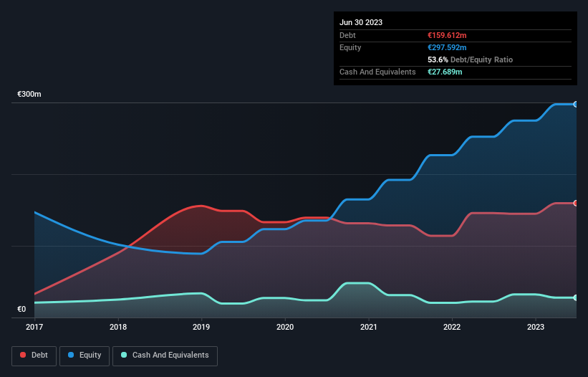Click the Cash value €27.689m
The image size is (588, 377).
[x=445, y=72]
